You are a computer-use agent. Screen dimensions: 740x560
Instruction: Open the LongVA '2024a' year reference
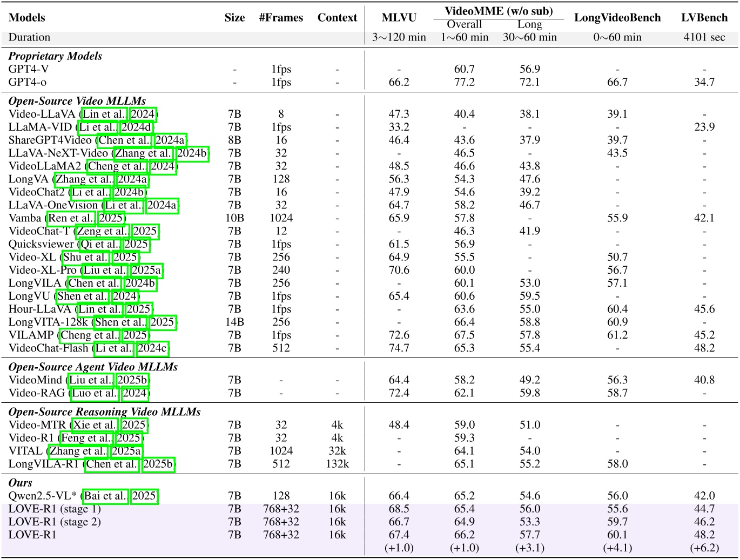[x=132, y=179]
